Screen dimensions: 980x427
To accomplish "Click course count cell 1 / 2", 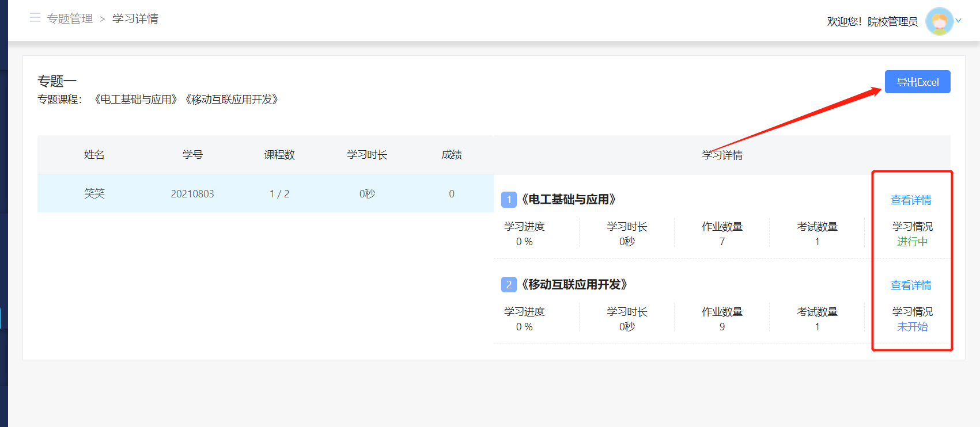I will tap(279, 194).
